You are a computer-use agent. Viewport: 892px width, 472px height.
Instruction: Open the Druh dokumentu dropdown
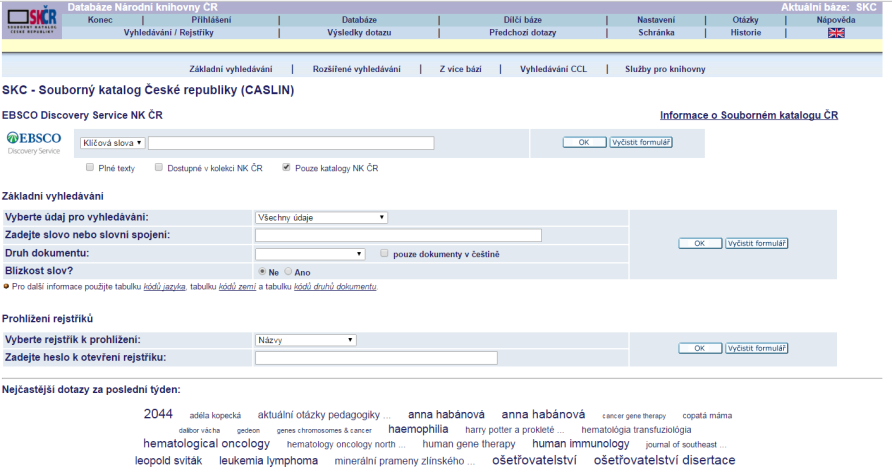(x=310, y=254)
